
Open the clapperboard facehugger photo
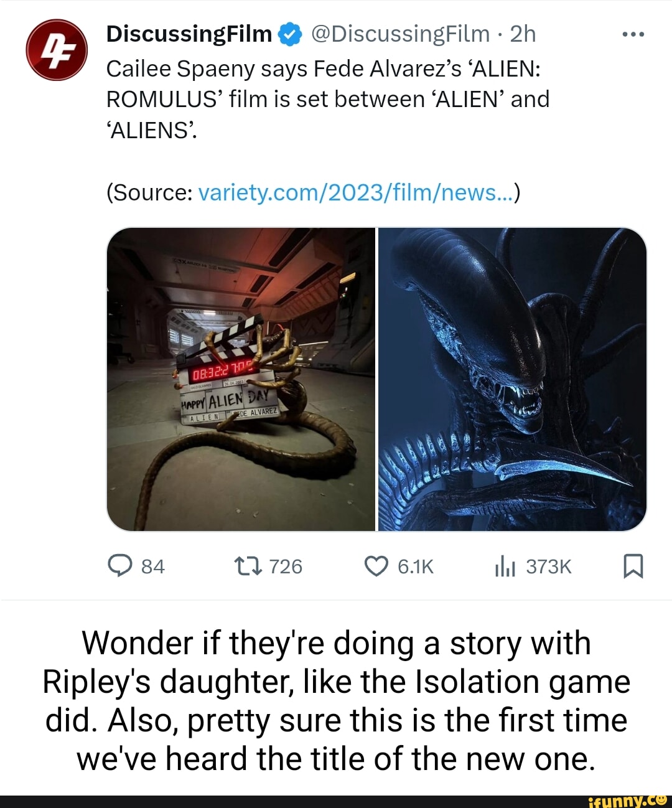point(241,379)
